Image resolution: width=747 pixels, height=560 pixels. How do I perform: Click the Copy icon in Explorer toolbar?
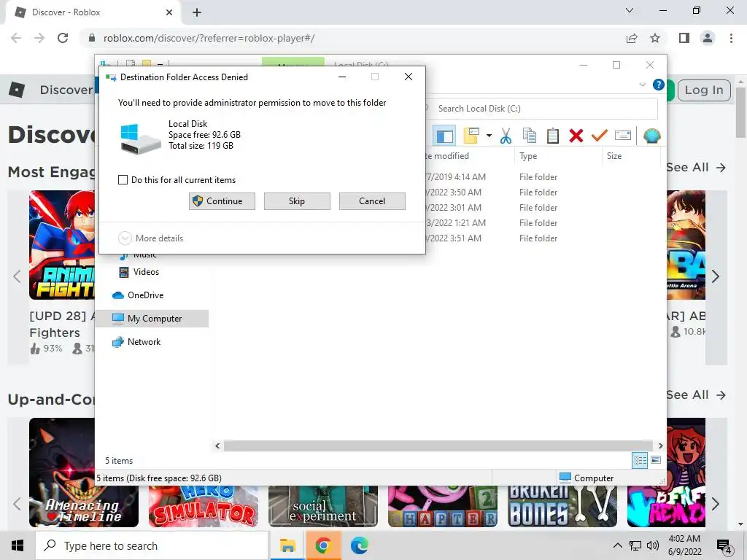(x=530, y=136)
